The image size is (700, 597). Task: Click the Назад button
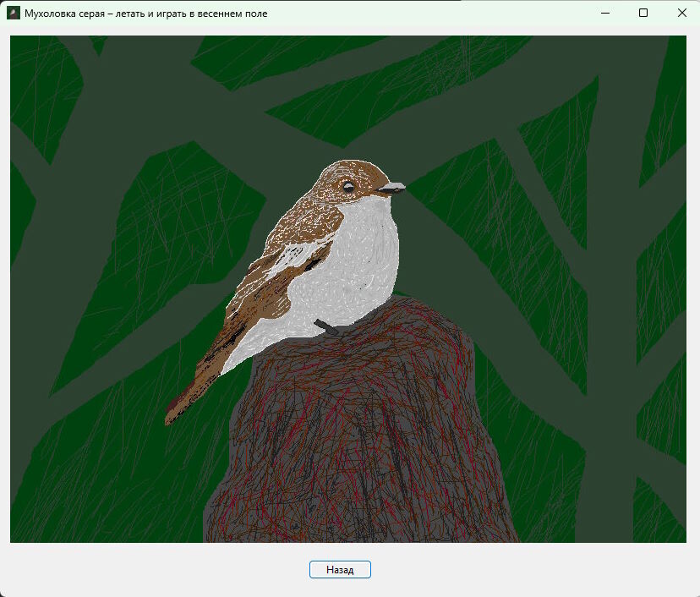coord(340,569)
